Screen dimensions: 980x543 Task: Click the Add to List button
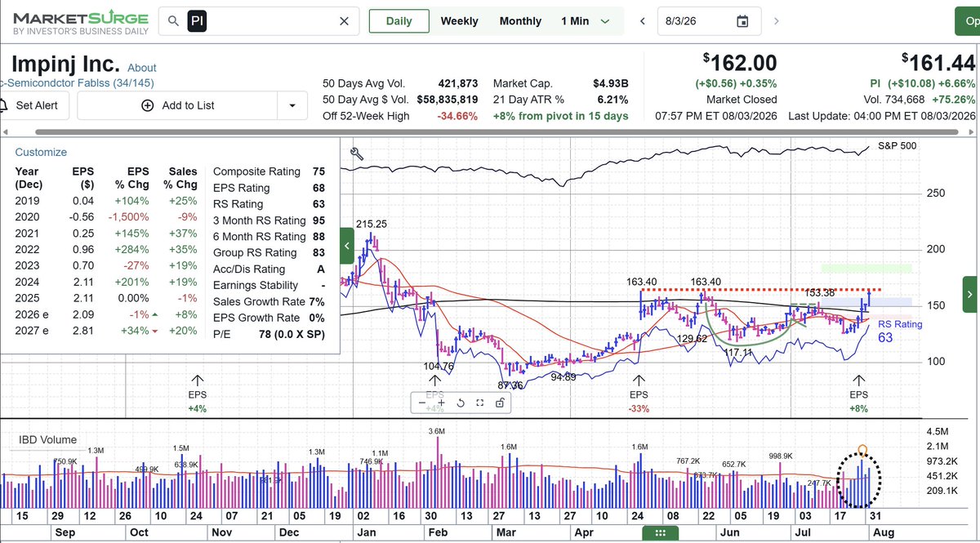pos(177,105)
